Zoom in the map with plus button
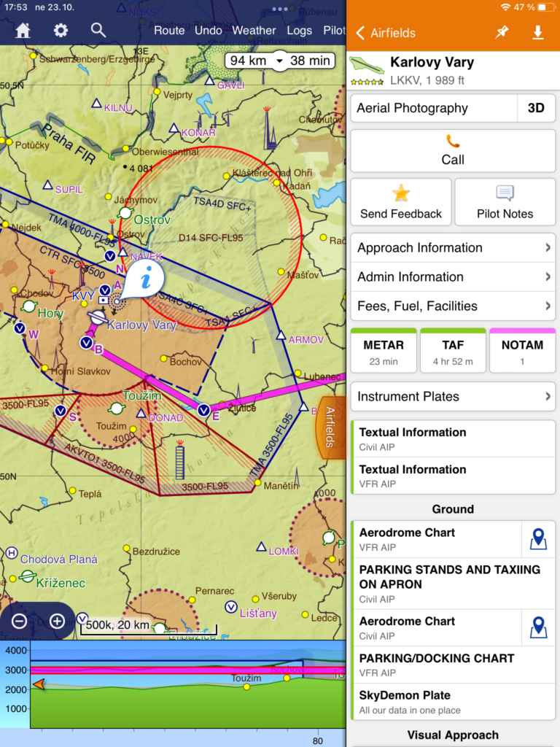The width and height of the screenshot is (560, 747). 57,622
